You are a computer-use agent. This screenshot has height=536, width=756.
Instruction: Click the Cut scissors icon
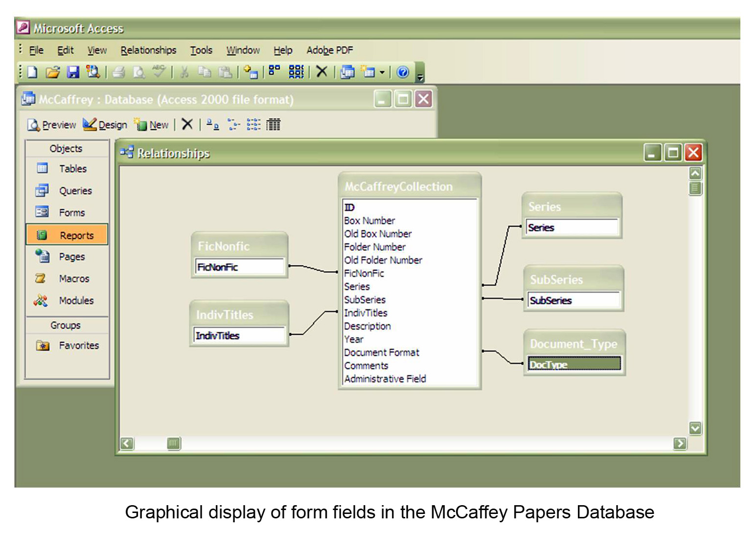pyautogui.click(x=184, y=72)
